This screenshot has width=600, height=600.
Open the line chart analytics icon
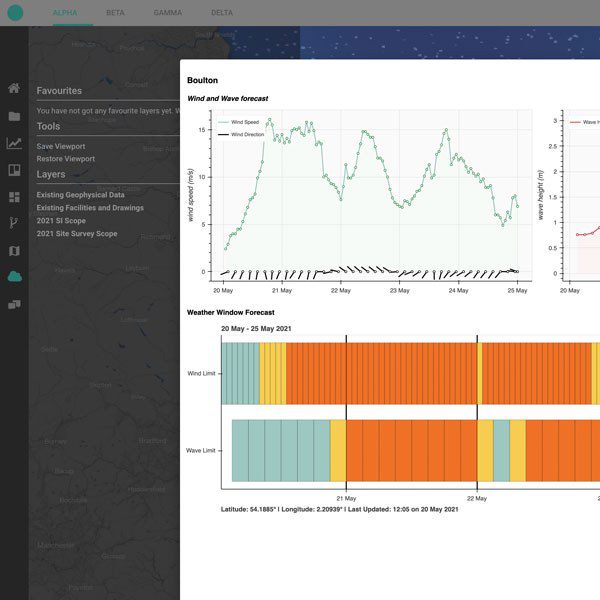pos(14,143)
